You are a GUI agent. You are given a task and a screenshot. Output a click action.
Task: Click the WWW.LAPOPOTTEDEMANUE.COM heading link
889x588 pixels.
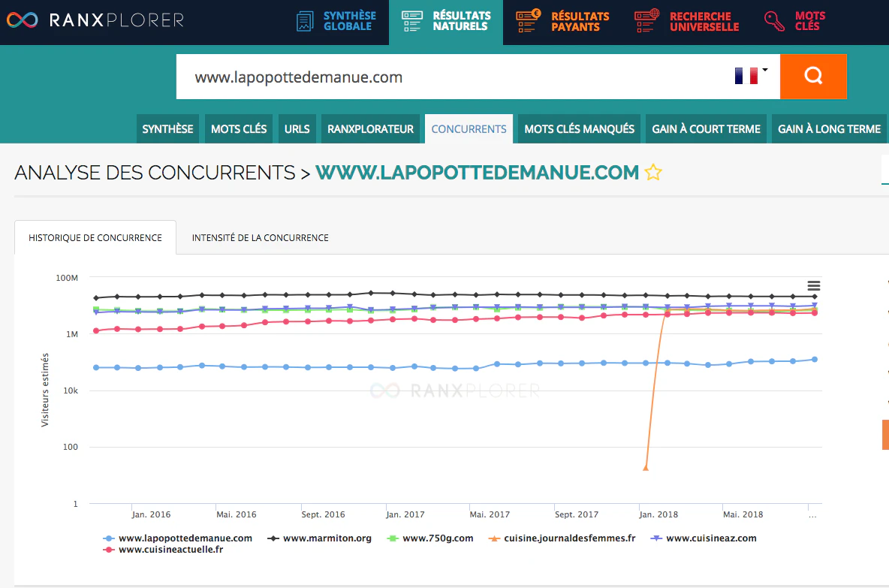coord(478,173)
